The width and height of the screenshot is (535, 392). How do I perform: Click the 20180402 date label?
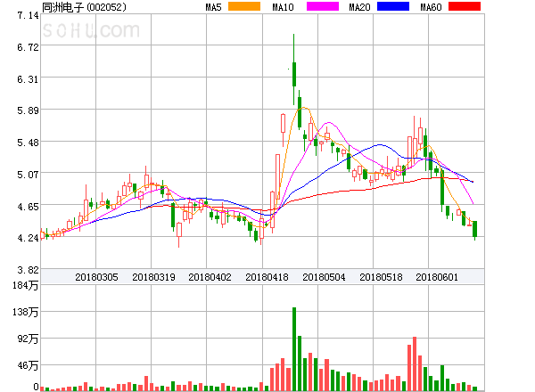210,277
